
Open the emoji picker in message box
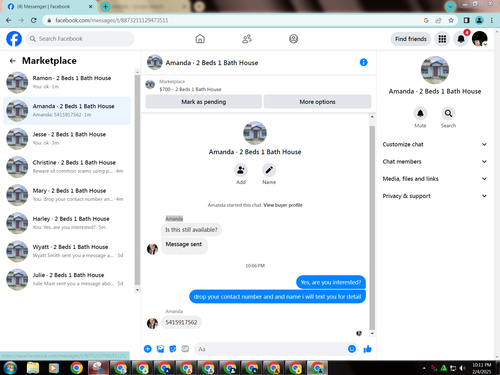point(352,349)
